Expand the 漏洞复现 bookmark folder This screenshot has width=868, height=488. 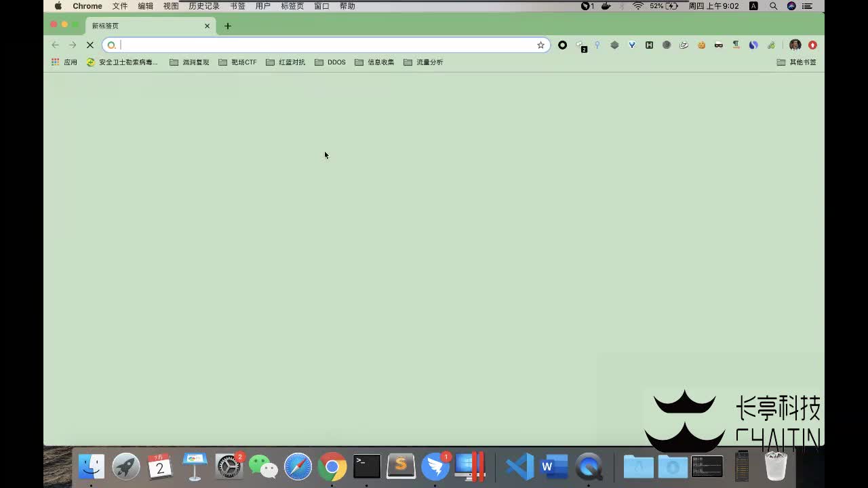[189, 62]
